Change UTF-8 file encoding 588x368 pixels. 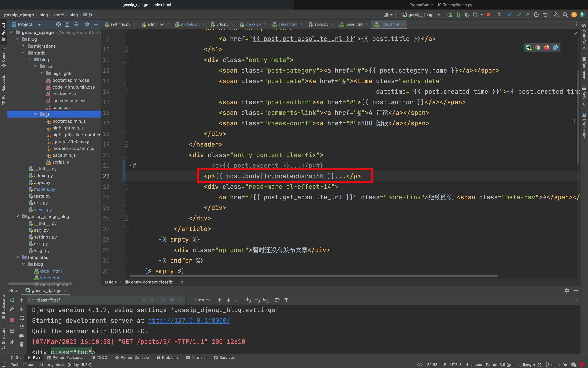(456, 365)
